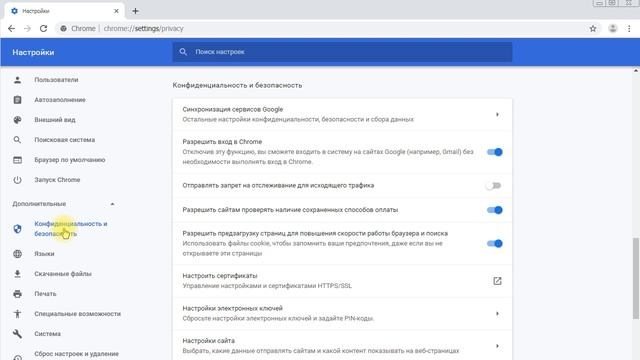Toggle Разрешить вход в Chrome switch
640x360 pixels.
click(494, 152)
